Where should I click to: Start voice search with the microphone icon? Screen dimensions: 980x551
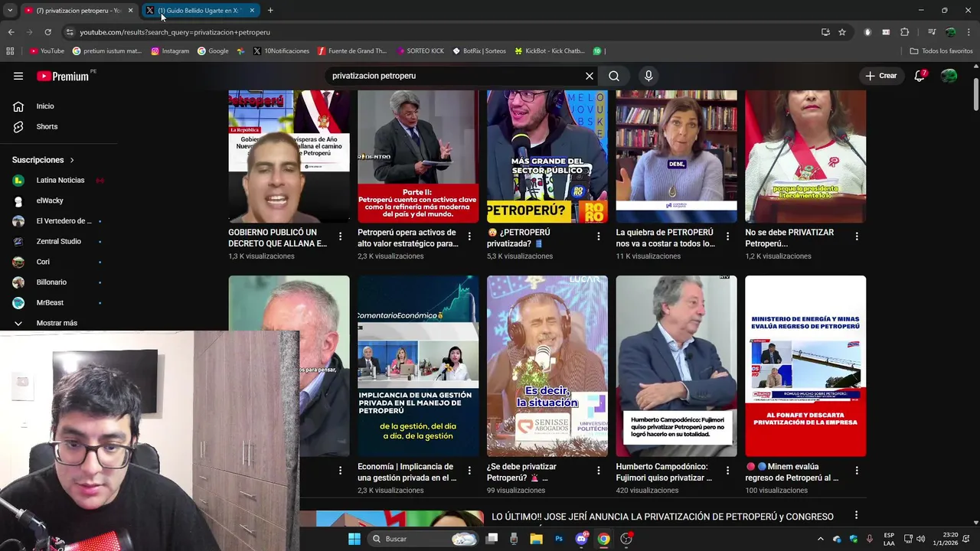coord(648,76)
